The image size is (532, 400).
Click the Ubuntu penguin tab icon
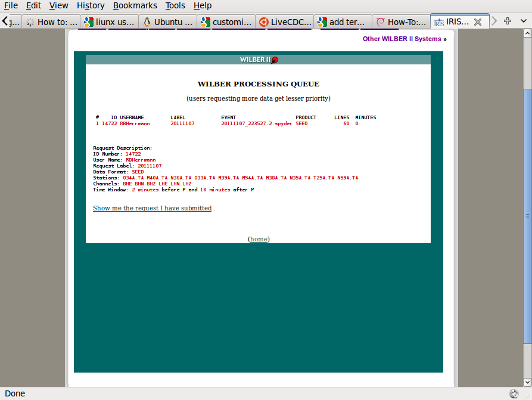(x=147, y=22)
